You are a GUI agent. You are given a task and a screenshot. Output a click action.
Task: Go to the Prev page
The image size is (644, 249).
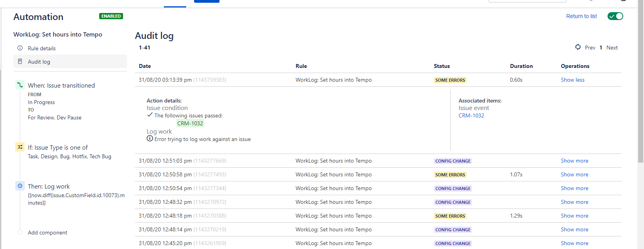590,48
